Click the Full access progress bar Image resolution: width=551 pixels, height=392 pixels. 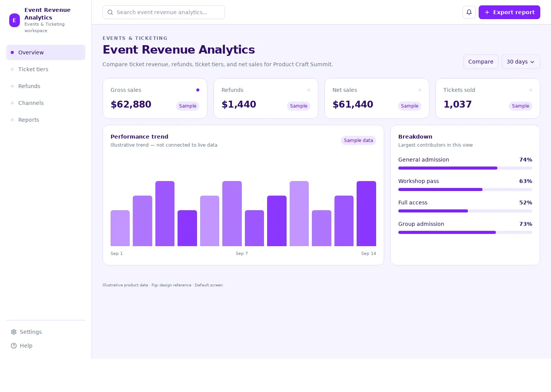click(x=465, y=211)
